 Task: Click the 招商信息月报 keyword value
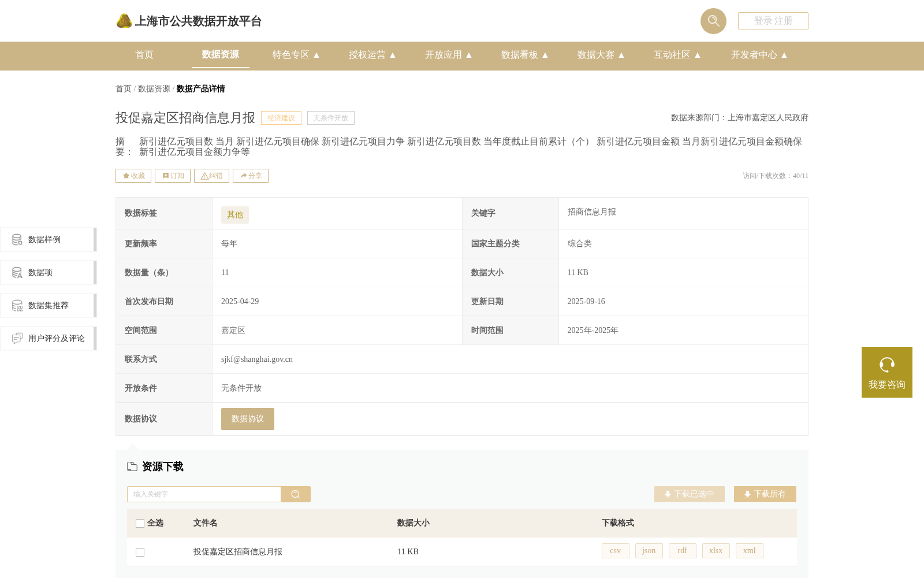point(592,212)
